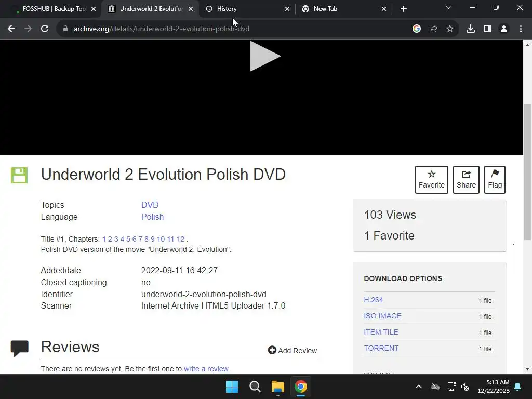
Task: Jump to chapter 10
Action: [x=161, y=239]
